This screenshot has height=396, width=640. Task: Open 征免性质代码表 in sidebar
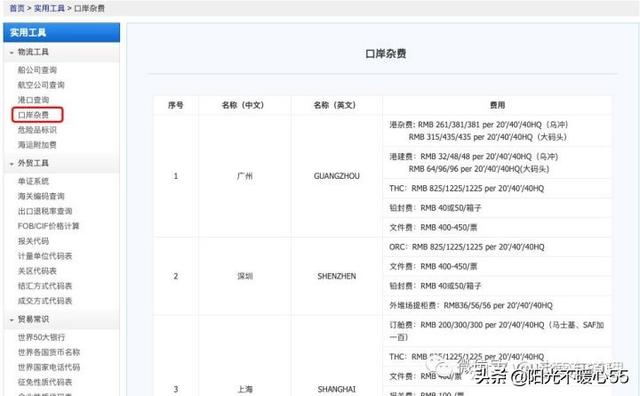(45, 382)
